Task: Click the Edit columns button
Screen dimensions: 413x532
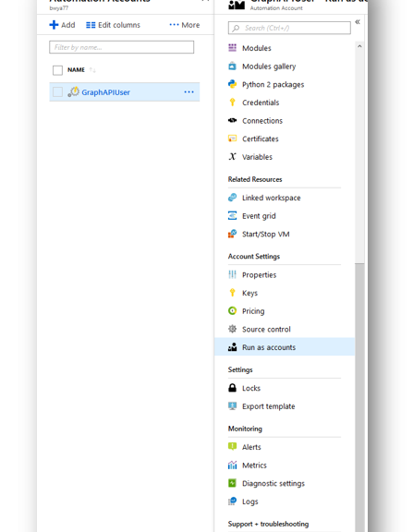Action: point(113,25)
